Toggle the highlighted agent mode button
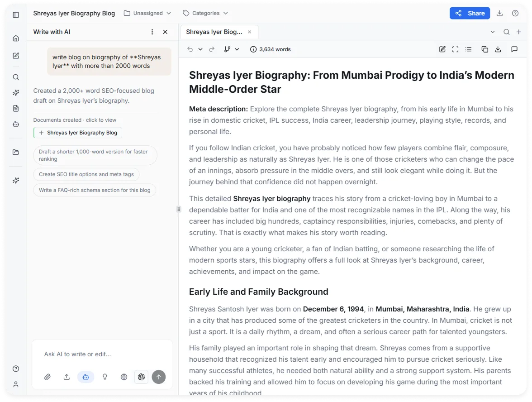Screen dimensions: 532x402 86,377
